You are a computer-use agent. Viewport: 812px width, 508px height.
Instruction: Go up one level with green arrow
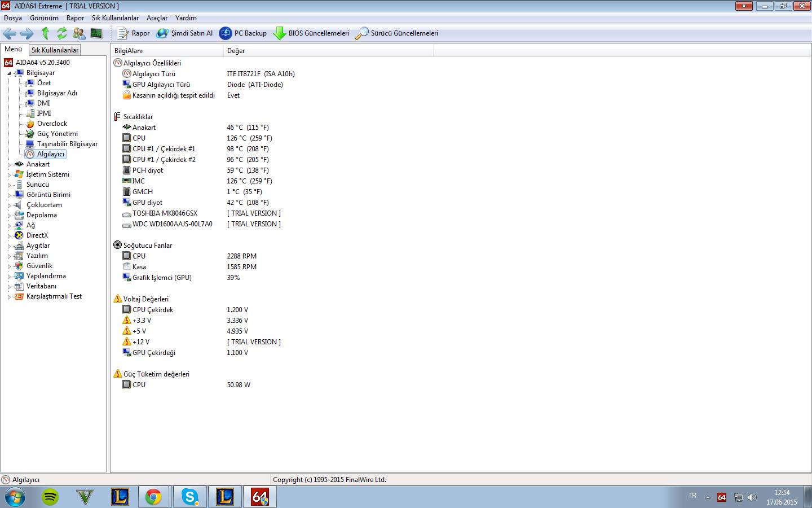(45, 33)
